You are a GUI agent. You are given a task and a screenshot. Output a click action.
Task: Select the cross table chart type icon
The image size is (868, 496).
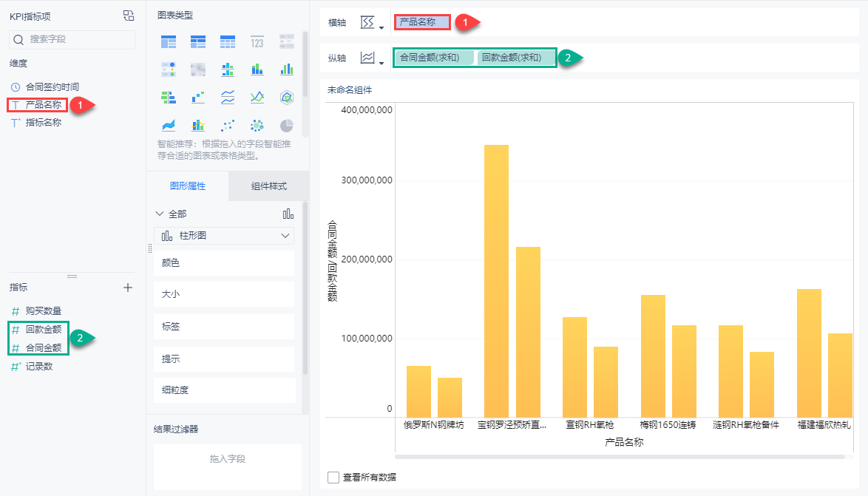pos(198,41)
